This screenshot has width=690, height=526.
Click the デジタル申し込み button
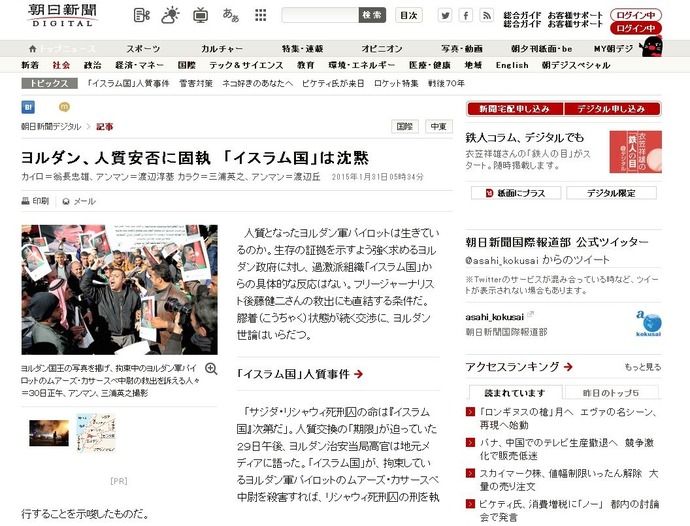pyautogui.click(x=612, y=109)
